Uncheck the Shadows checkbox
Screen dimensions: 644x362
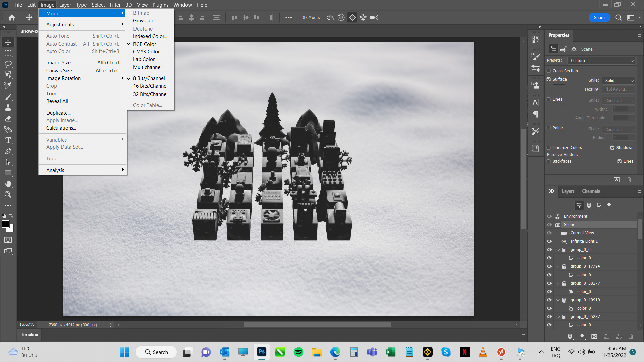tap(612, 148)
